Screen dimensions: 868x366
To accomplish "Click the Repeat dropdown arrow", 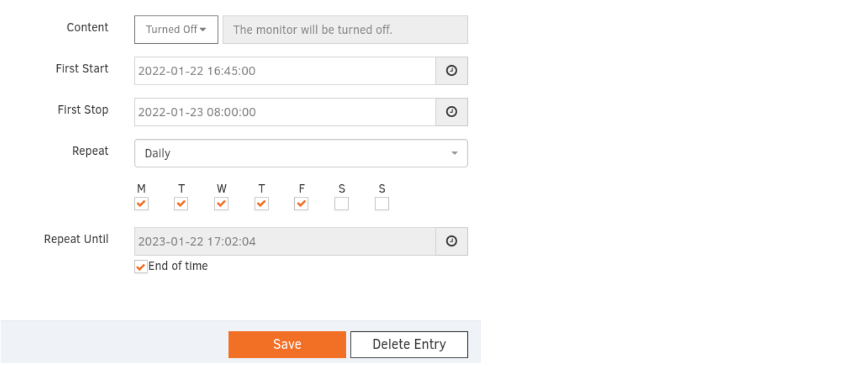I will point(454,152).
